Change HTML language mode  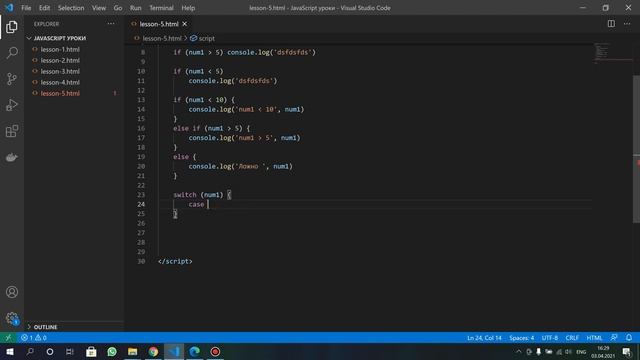(x=594, y=338)
